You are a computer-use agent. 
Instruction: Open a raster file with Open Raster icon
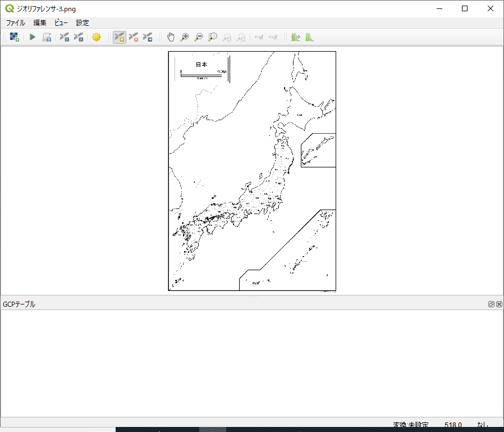click(x=15, y=37)
